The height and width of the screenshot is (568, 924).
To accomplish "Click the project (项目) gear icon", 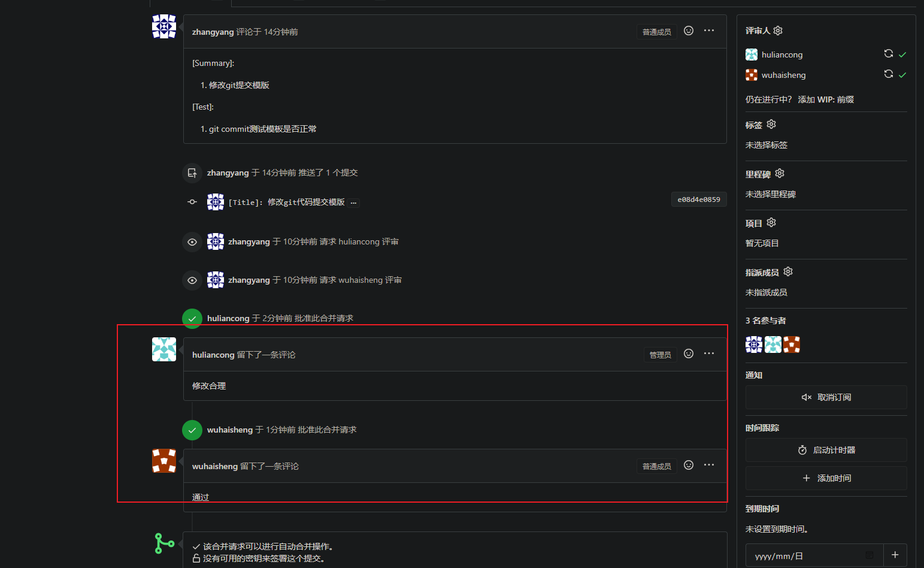I will click(771, 222).
